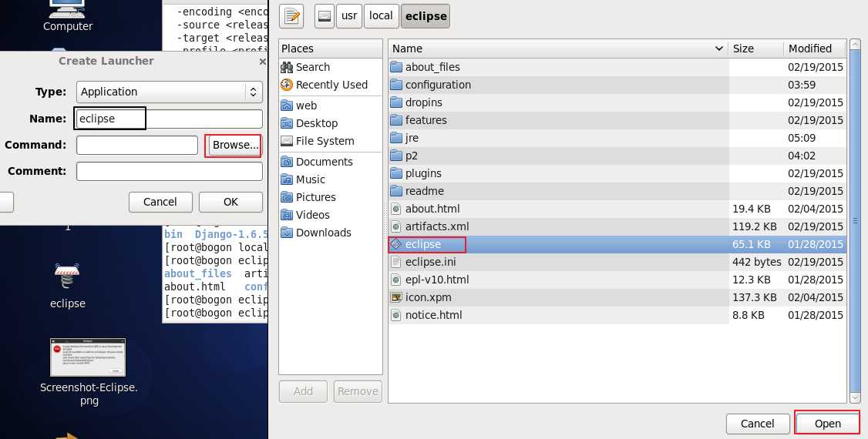Click the file list vertical scrollbar
868x439 pixels.
855,221
